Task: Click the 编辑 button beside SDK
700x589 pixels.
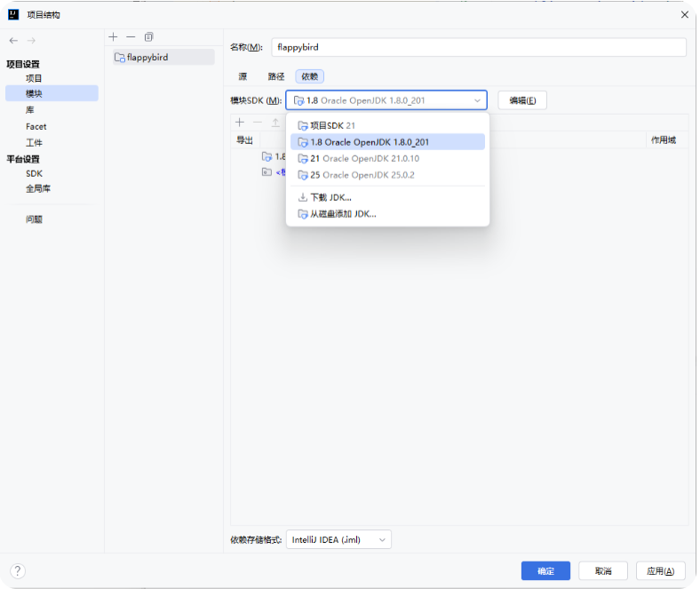Action: tap(522, 100)
